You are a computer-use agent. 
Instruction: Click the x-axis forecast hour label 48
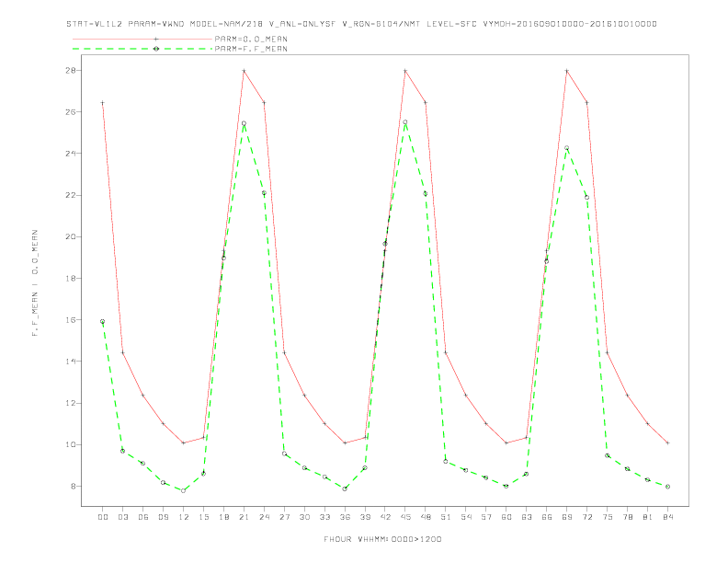(x=426, y=517)
